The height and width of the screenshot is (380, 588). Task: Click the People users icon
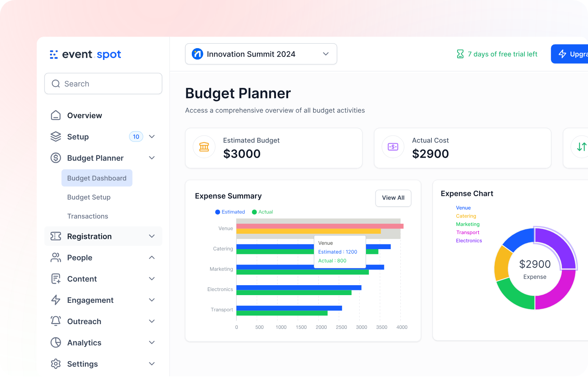[55, 258]
